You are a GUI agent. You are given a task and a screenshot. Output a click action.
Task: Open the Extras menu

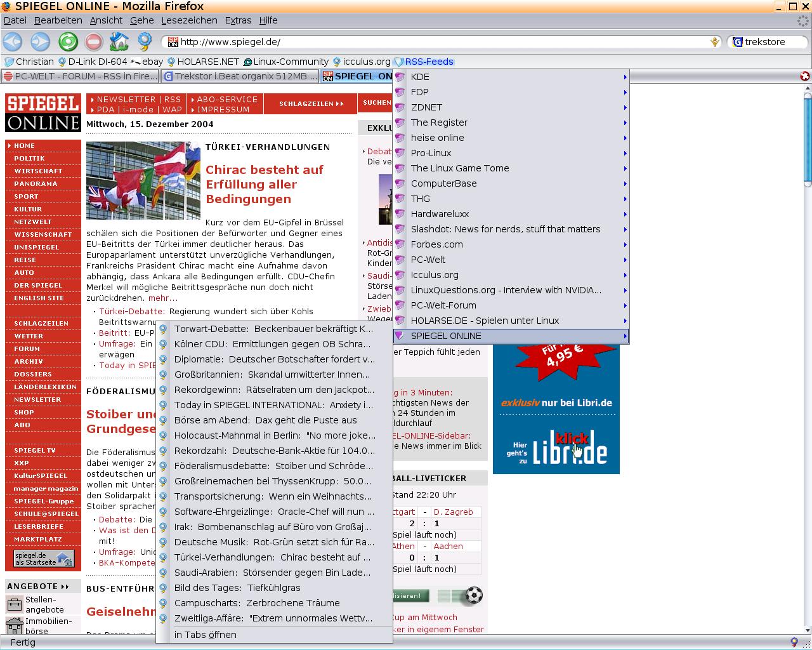coord(238,20)
